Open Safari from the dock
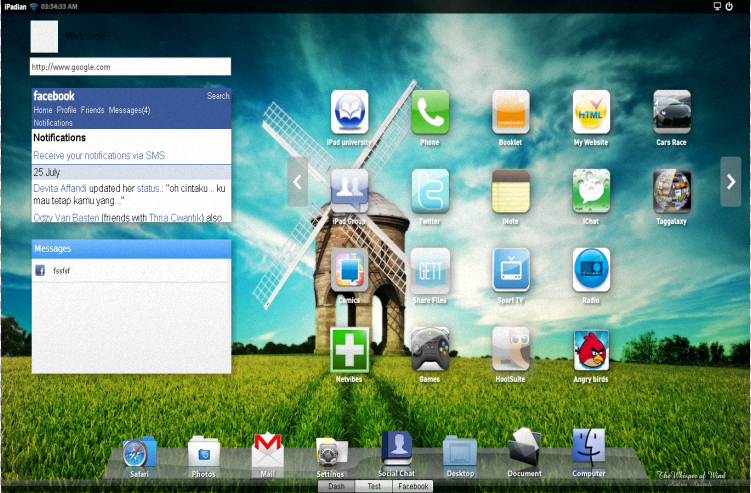The height and width of the screenshot is (493, 751). pyautogui.click(x=139, y=453)
